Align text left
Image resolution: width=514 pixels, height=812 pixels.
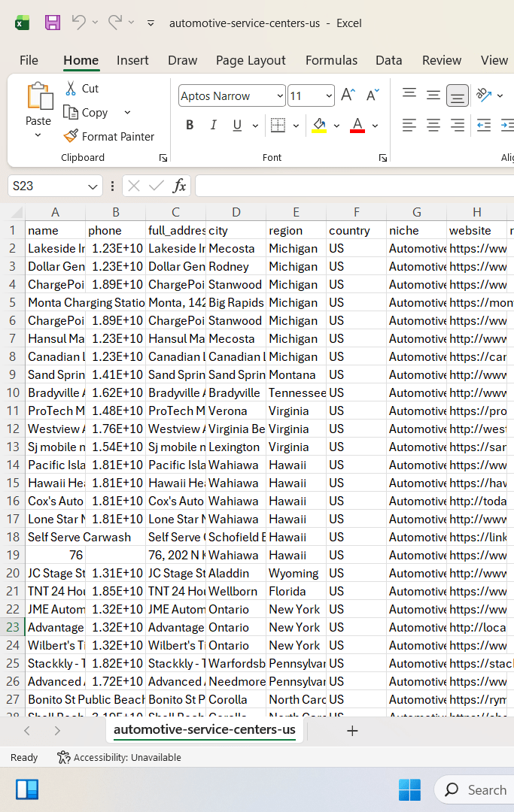409,125
